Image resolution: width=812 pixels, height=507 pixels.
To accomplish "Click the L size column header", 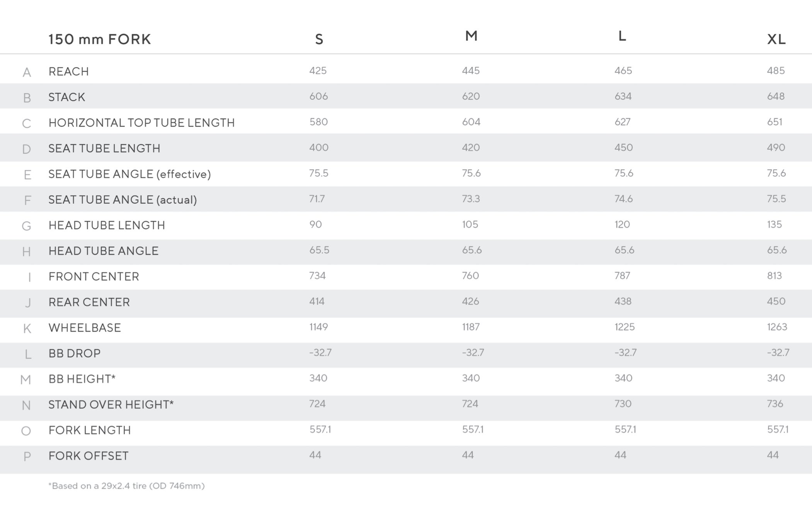I will (x=622, y=36).
